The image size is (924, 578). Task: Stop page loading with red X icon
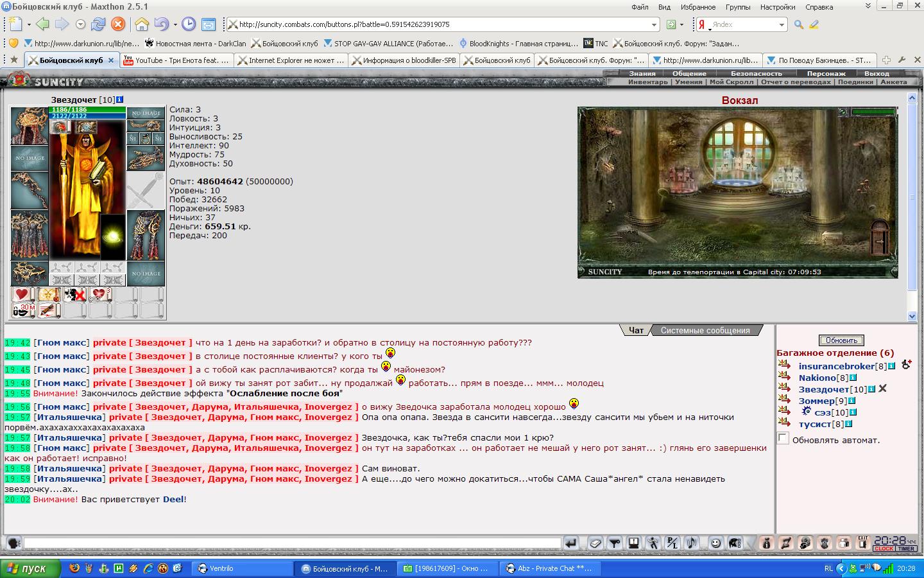118,24
